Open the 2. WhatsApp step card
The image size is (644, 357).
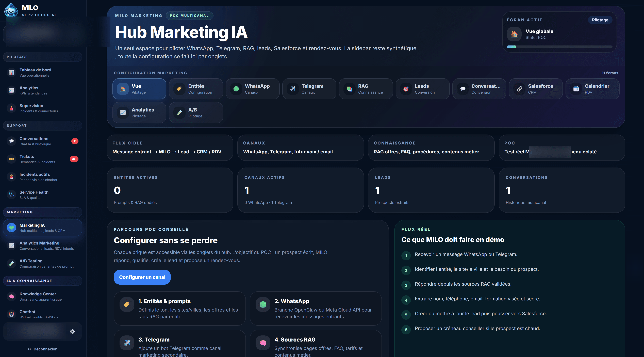point(316,308)
